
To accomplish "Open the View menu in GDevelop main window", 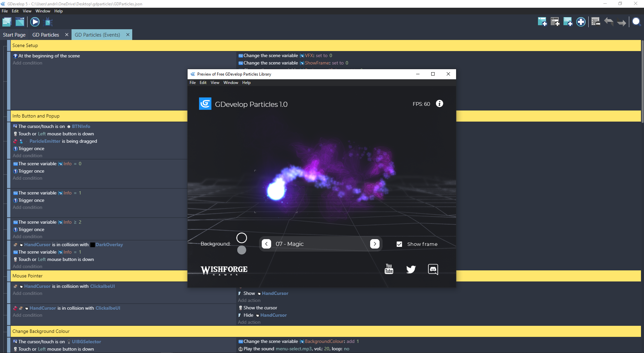I will pyautogui.click(x=27, y=11).
